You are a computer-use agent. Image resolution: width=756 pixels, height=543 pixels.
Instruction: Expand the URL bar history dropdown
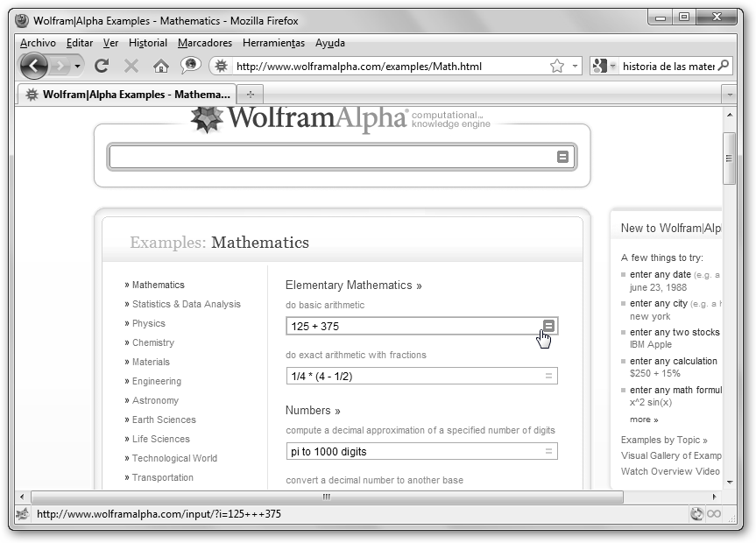click(576, 66)
